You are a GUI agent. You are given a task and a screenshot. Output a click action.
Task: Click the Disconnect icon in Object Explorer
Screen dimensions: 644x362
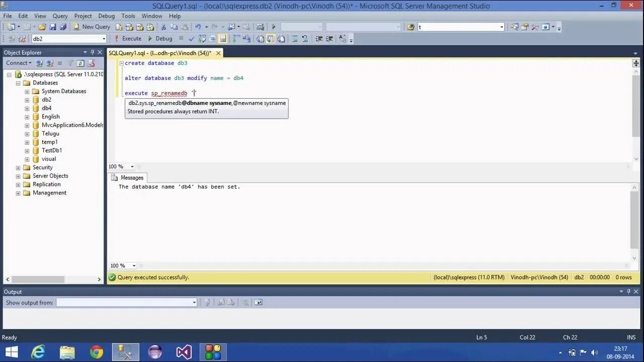[49, 63]
